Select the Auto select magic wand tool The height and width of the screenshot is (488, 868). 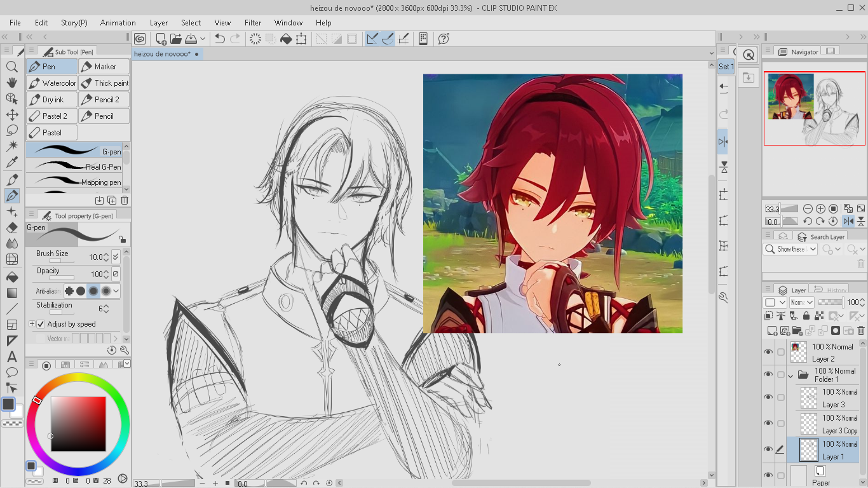(x=11, y=146)
